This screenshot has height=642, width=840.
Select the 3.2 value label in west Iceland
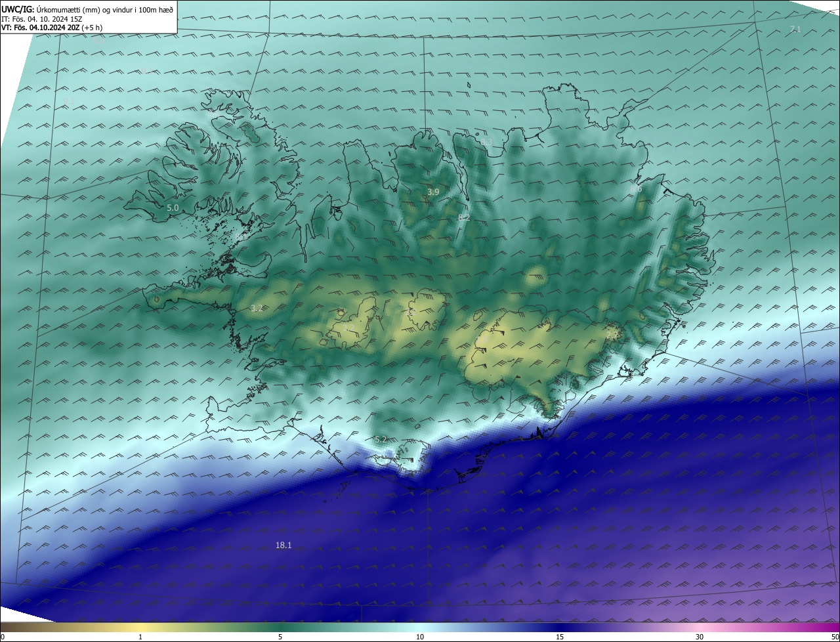pyautogui.click(x=257, y=308)
